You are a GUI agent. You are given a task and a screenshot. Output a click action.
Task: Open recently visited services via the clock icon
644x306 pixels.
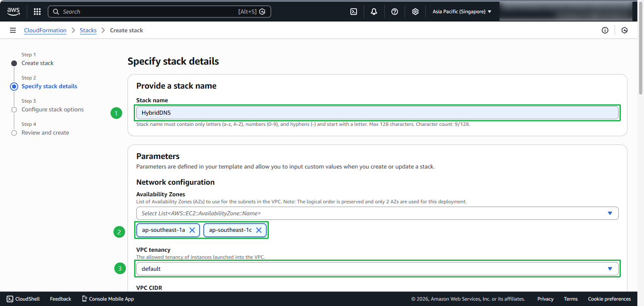coord(625,30)
